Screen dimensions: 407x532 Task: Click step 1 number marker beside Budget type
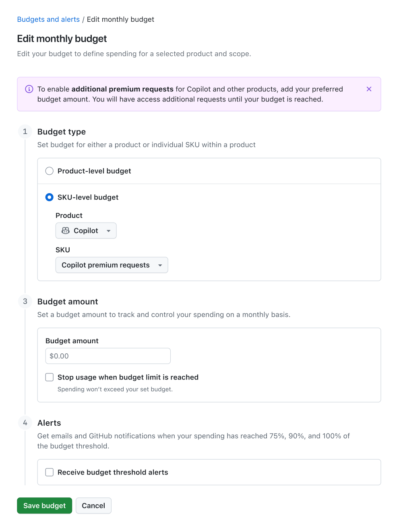(25, 132)
